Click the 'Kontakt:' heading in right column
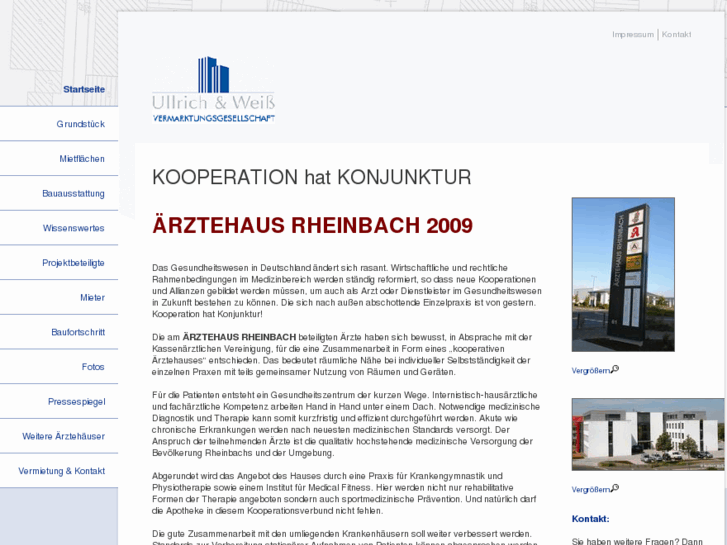 590,519
